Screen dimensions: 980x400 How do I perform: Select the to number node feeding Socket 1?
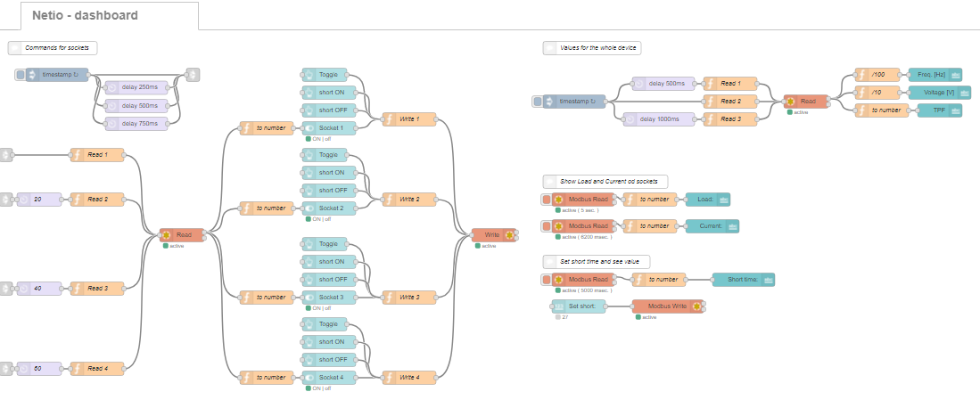[267, 128]
